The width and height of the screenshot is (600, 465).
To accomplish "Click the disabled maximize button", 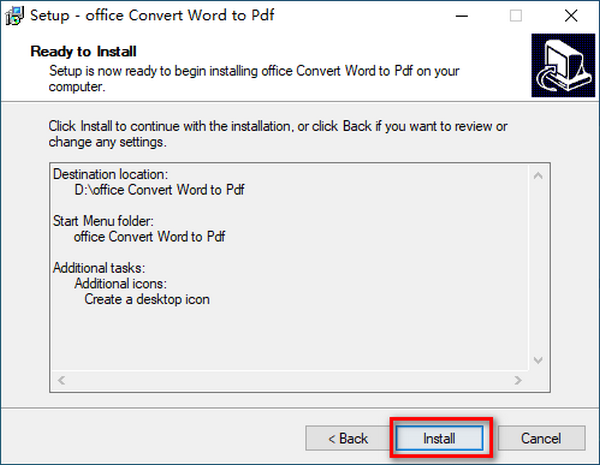I will (x=515, y=16).
